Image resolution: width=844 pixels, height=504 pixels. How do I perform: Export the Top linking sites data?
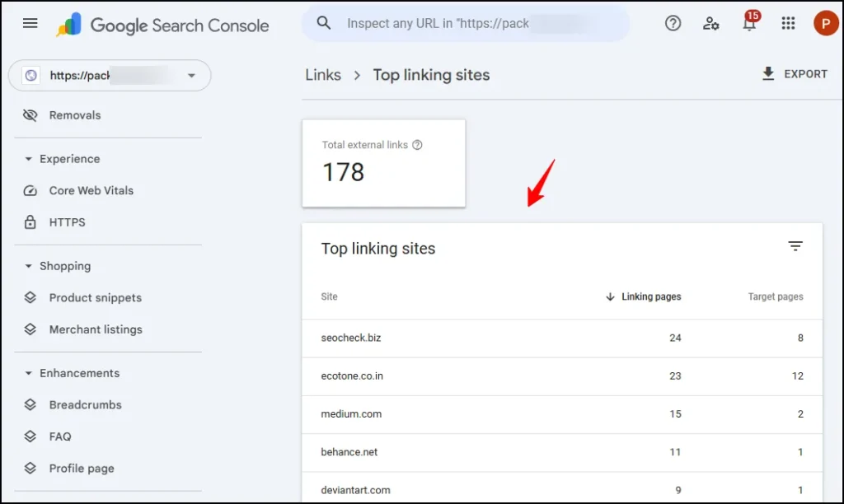click(794, 73)
